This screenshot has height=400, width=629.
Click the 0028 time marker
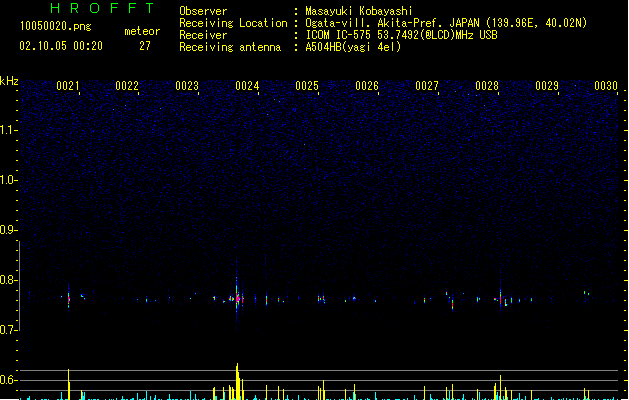pyautogui.click(x=487, y=86)
